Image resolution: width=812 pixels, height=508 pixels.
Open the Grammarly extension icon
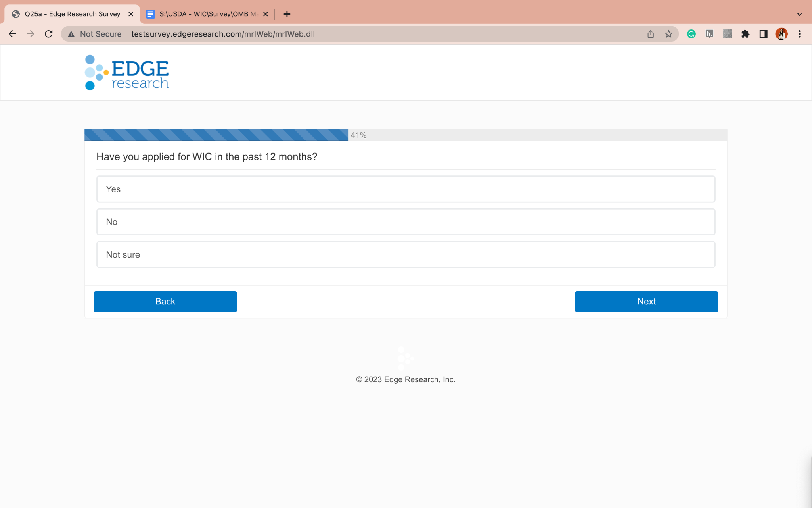point(691,34)
